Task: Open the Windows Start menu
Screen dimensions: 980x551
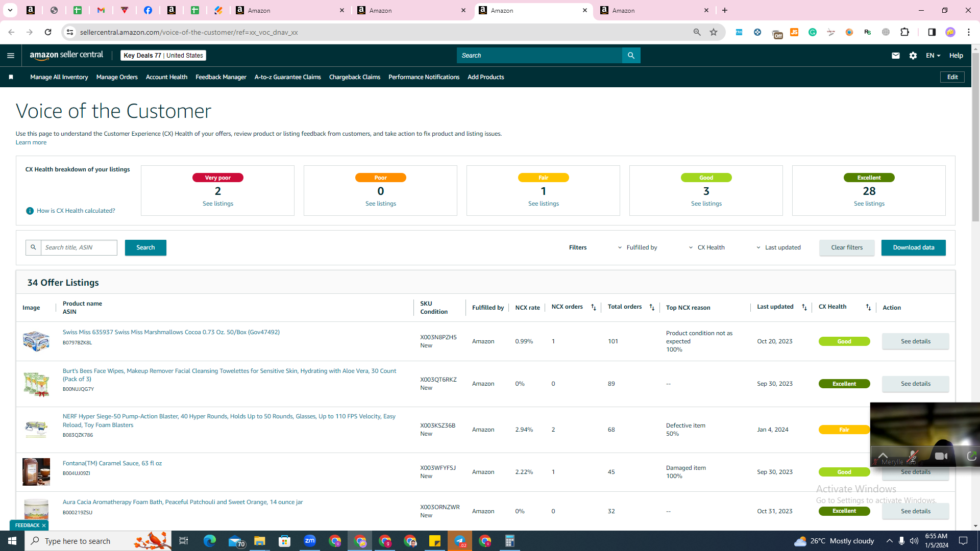Action: pos(12,541)
